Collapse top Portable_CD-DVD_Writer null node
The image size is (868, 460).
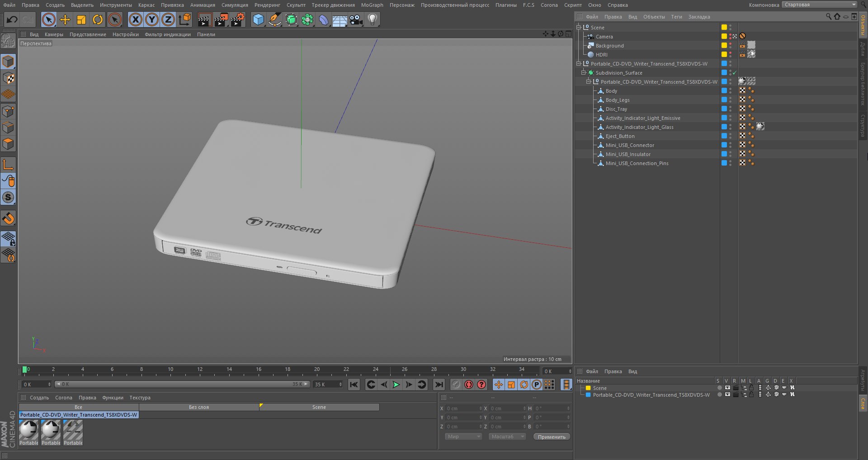point(578,63)
